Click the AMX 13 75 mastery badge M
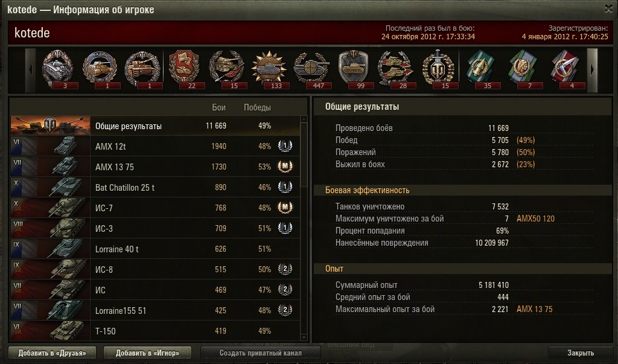 (285, 167)
